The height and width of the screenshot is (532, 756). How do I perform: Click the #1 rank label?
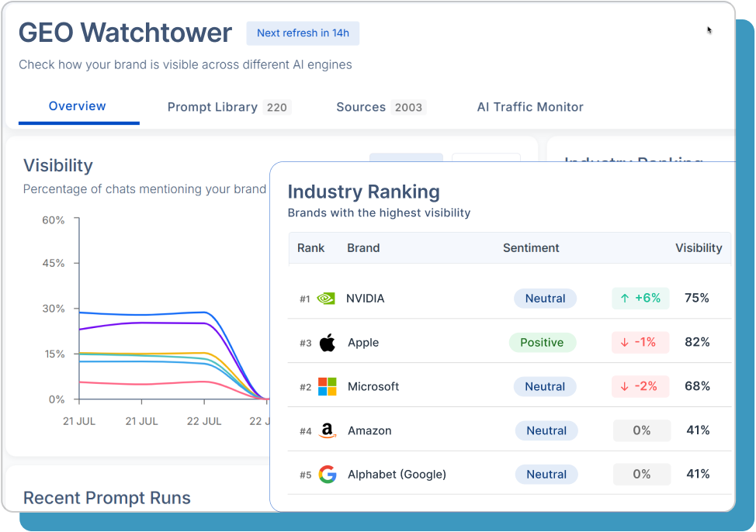click(x=305, y=299)
